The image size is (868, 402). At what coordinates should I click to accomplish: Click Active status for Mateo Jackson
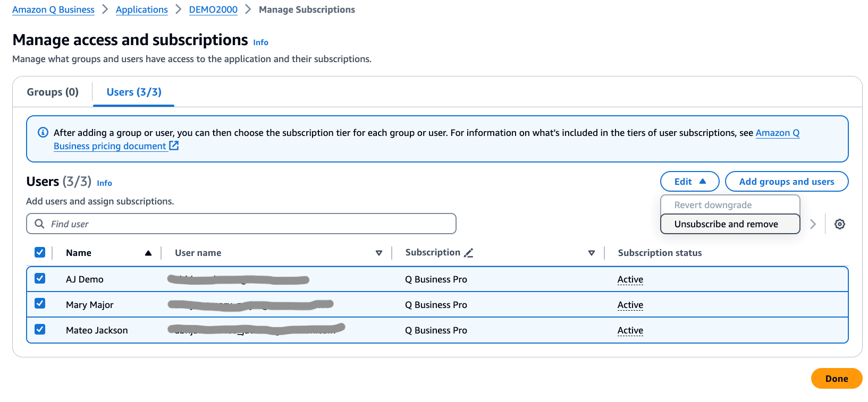[630, 330]
